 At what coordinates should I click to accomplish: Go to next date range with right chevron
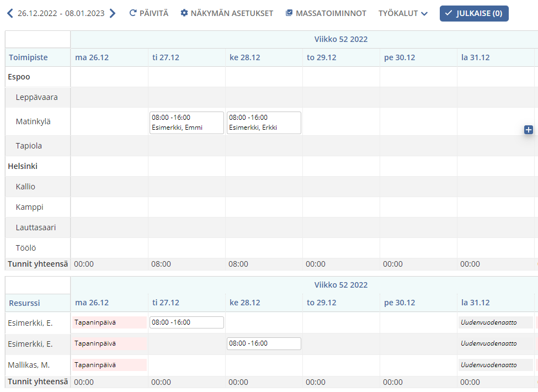pyautogui.click(x=113, y=13)
